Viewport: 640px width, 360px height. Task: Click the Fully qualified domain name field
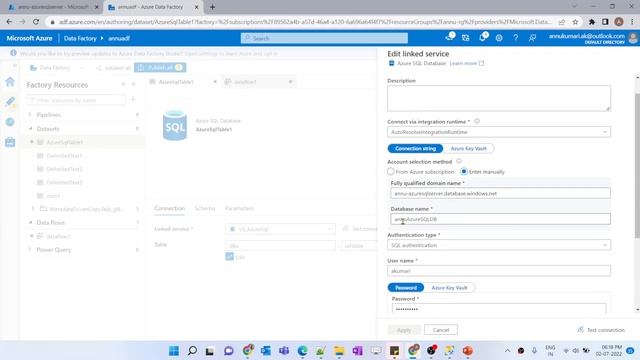[x=500, y=193]
